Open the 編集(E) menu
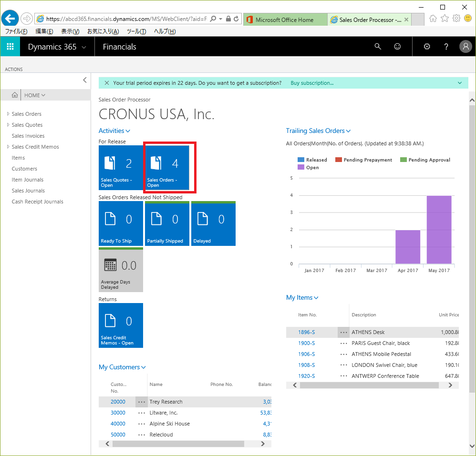Screen dimensions: 476x456 coord(44,31)
